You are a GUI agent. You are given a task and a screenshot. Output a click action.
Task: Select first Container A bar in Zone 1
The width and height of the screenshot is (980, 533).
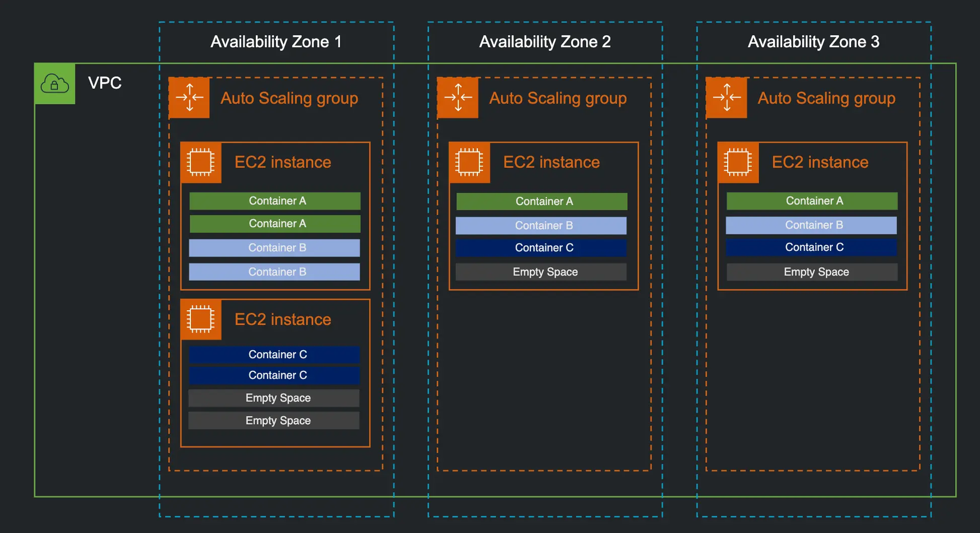(275, 201)
